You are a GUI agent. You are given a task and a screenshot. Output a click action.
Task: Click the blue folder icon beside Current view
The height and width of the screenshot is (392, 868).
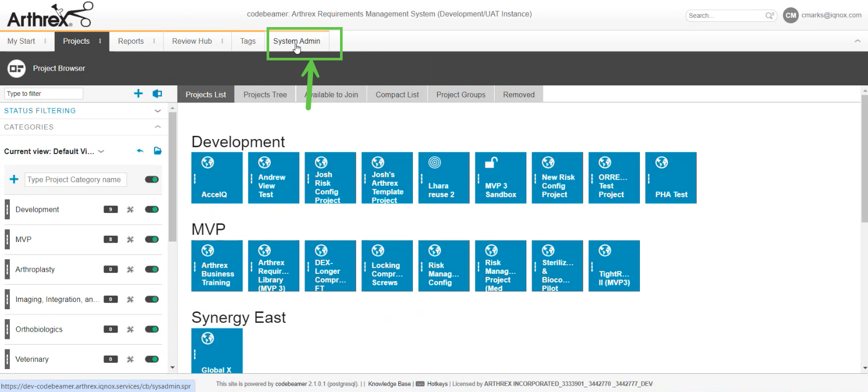pos(158,151)
